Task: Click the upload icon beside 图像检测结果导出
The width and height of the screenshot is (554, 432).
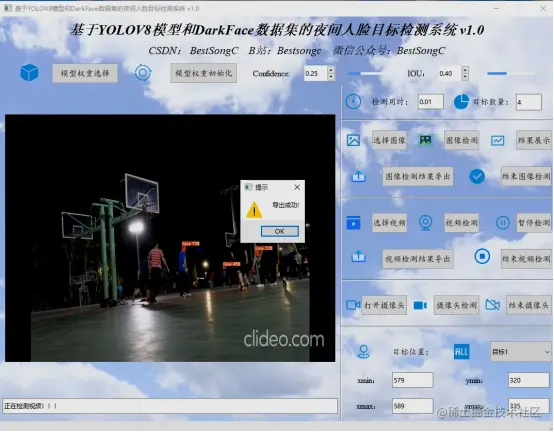Action: tap(358, 176)
